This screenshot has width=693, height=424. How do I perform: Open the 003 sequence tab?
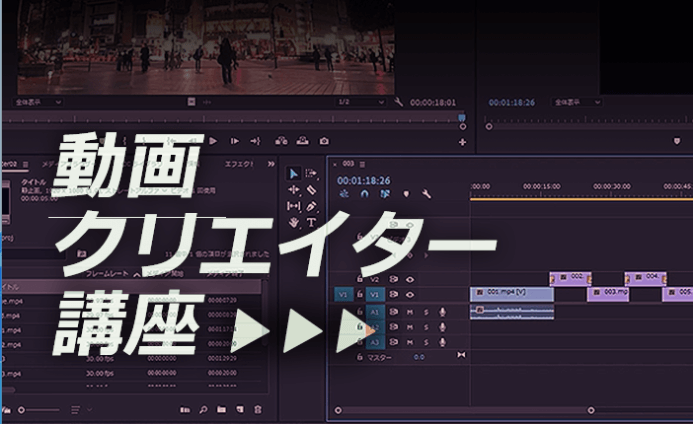[348, 163]
